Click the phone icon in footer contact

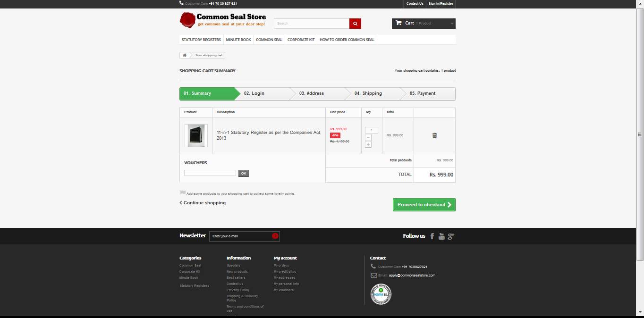(373, 267)
